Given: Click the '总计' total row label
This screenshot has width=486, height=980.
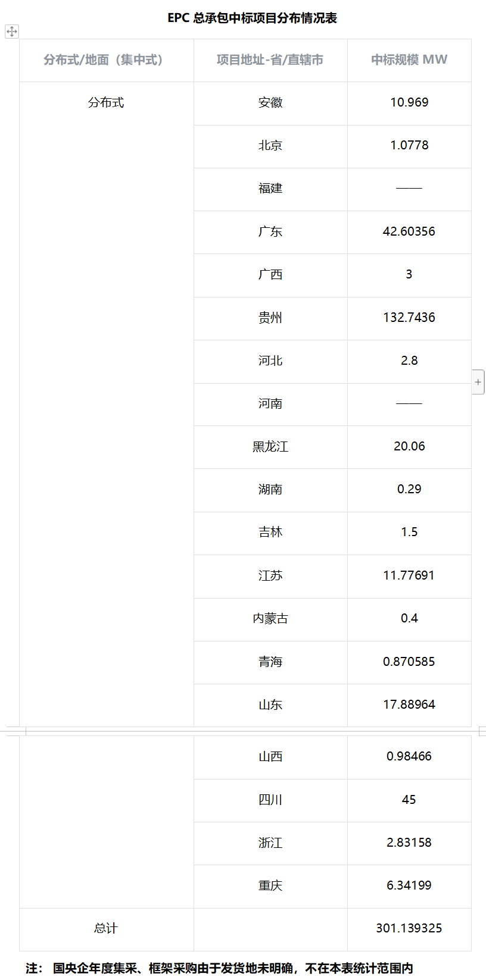Looking at the screenshot, I should click(x=106, y=928).
